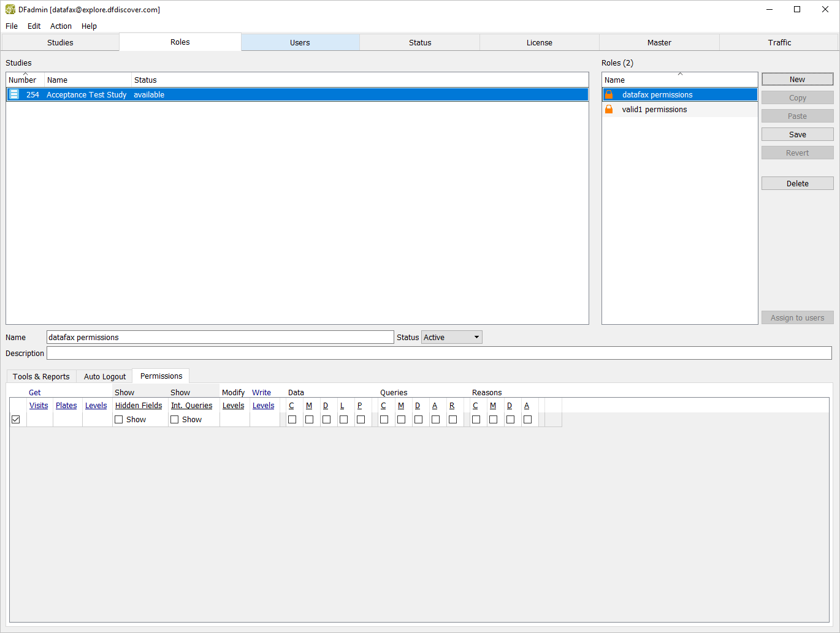Switch to the Users tab
The width and height of the screenshot is (840, 633).
(300, 42)
